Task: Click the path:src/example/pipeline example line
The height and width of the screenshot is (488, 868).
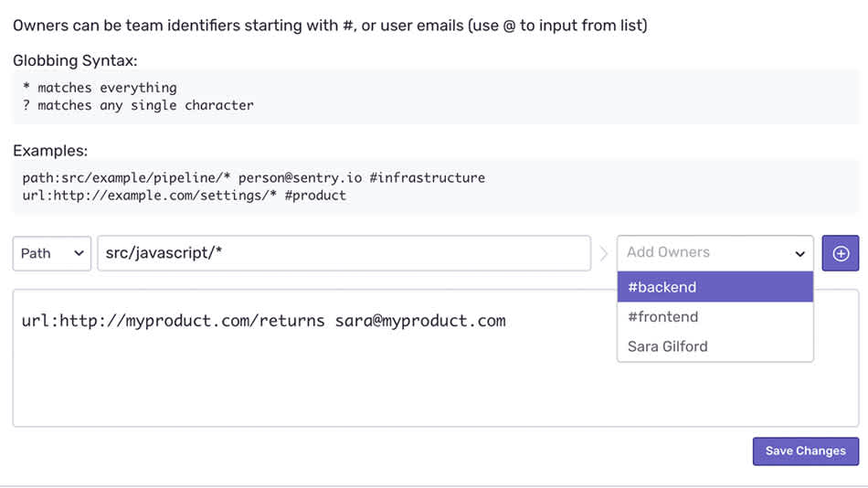Action: point(253,177)
